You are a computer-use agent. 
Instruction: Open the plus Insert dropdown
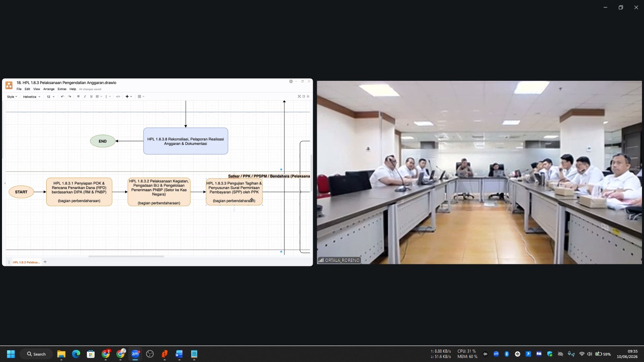[129, 97]
